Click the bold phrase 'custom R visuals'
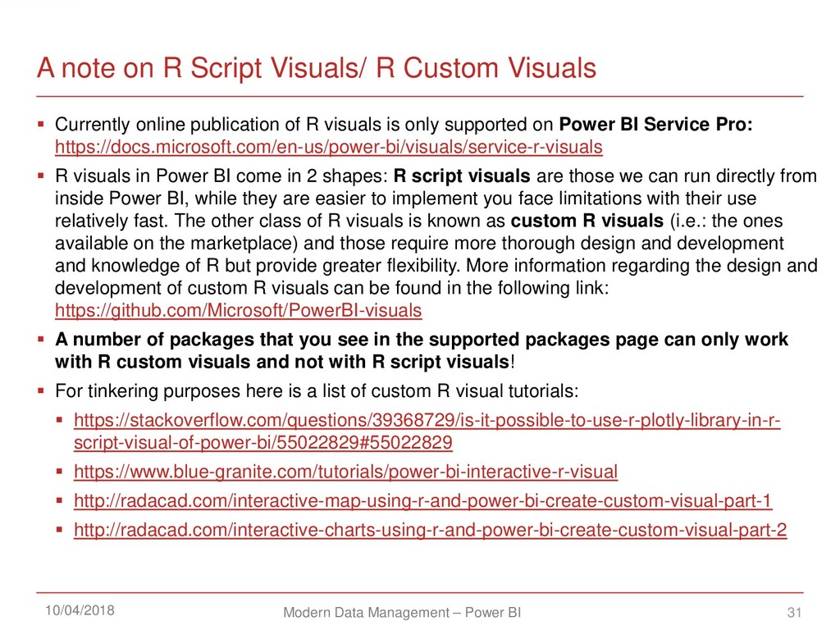 [x=587, y=221]
